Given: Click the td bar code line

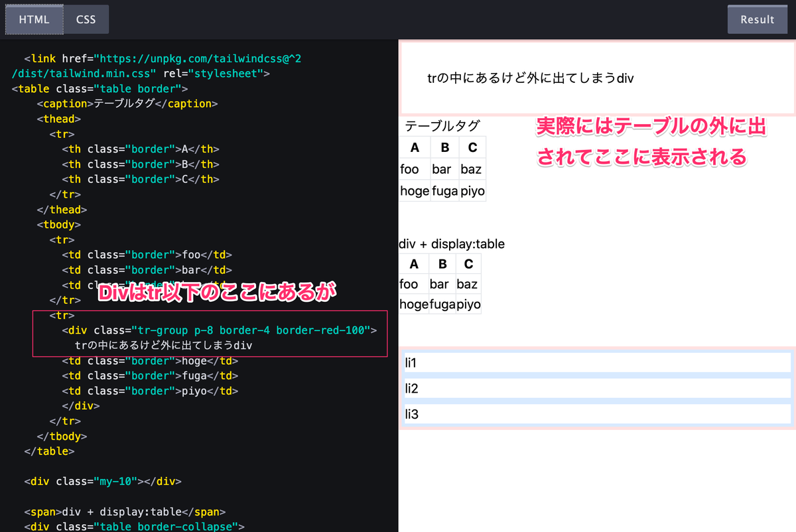Looking at the screenshot, I should [147, 270].
